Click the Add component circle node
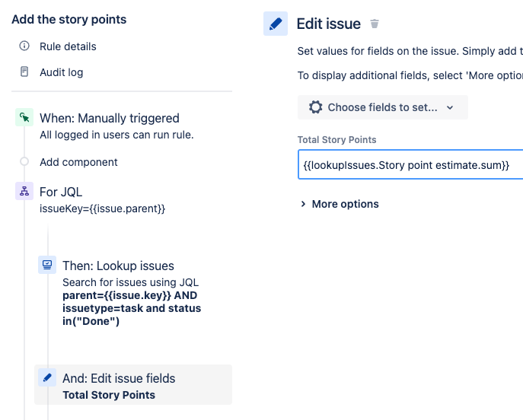 [x=24, y=162]
